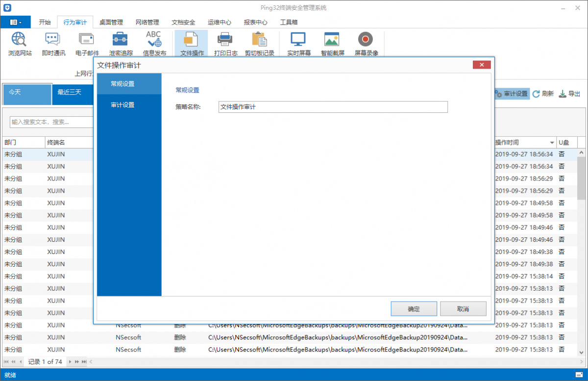Switch to the 运维中心 ribbon tab
588x381 pixels.
tap(220, 22)
